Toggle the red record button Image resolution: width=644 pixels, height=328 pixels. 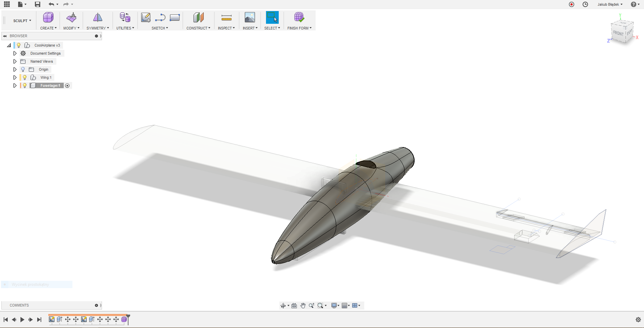(572, 4)
